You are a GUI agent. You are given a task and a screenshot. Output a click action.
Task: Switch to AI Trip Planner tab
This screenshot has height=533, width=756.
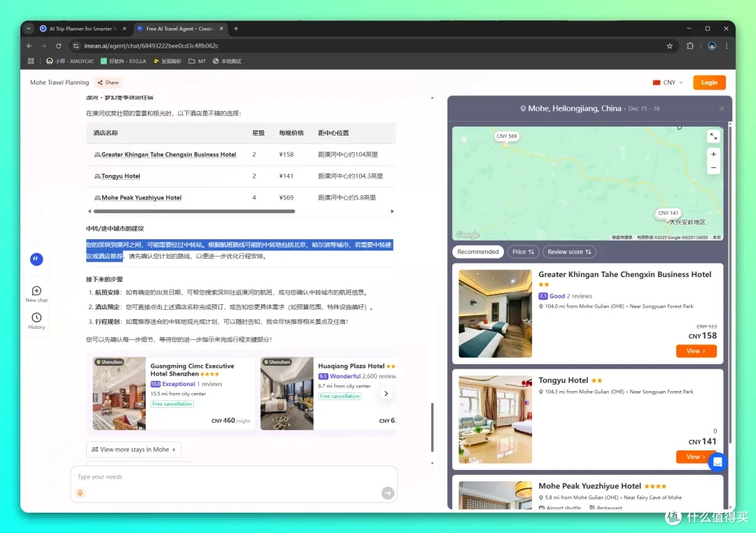[x=83, y=29]
